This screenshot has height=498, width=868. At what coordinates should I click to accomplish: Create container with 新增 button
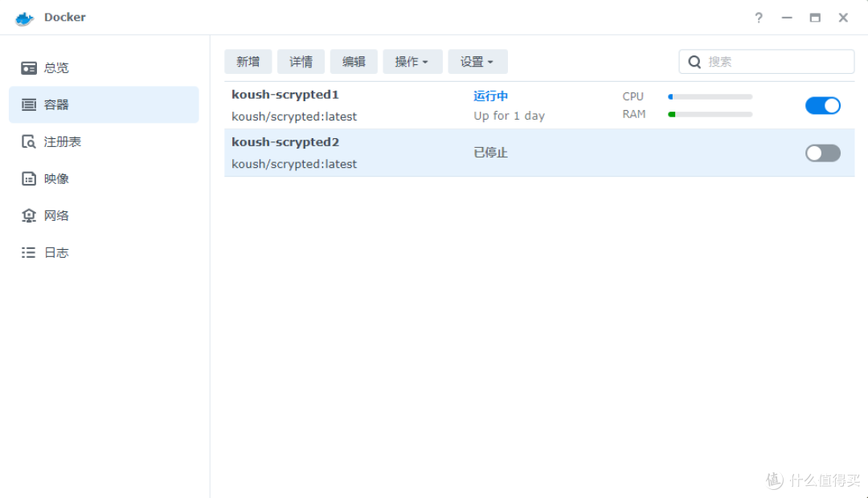(x=248, y=61)
